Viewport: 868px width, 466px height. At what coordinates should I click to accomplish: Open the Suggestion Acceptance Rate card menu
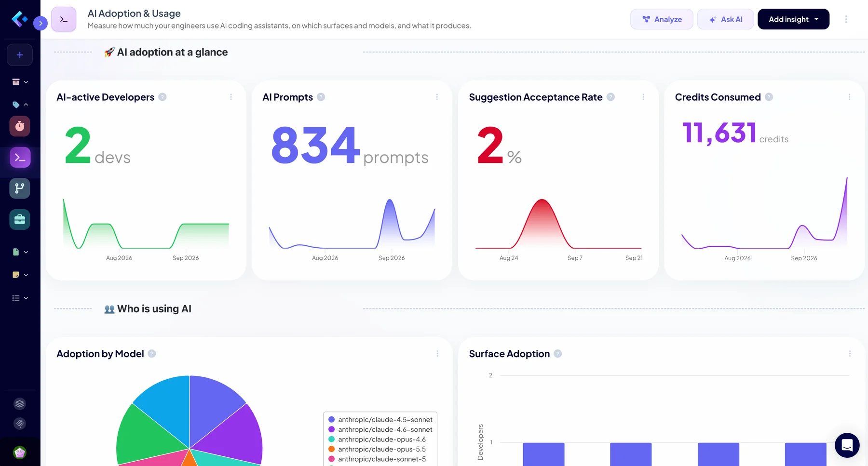[643, 97]
